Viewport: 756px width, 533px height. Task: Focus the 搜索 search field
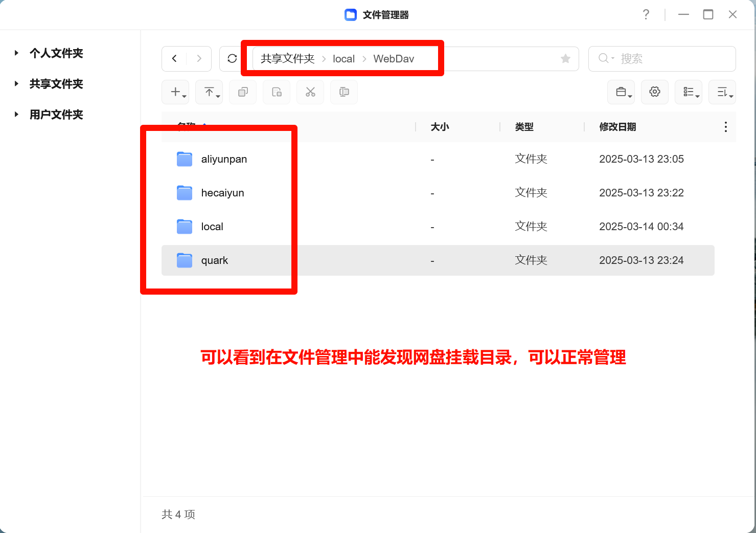click(662, 59)
